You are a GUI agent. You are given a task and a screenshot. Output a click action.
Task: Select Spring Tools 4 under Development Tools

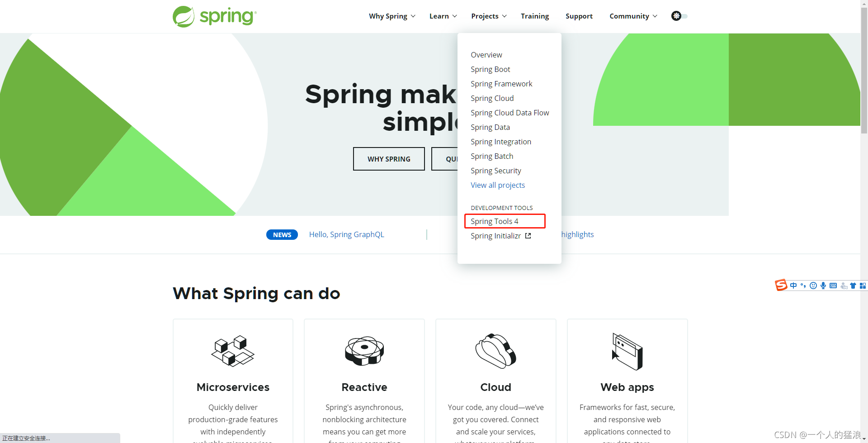pyautogui.click(x=495, y=221)
